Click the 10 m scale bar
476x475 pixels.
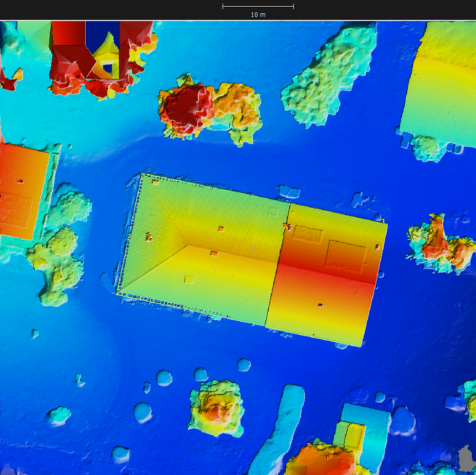tap(257, 7)
